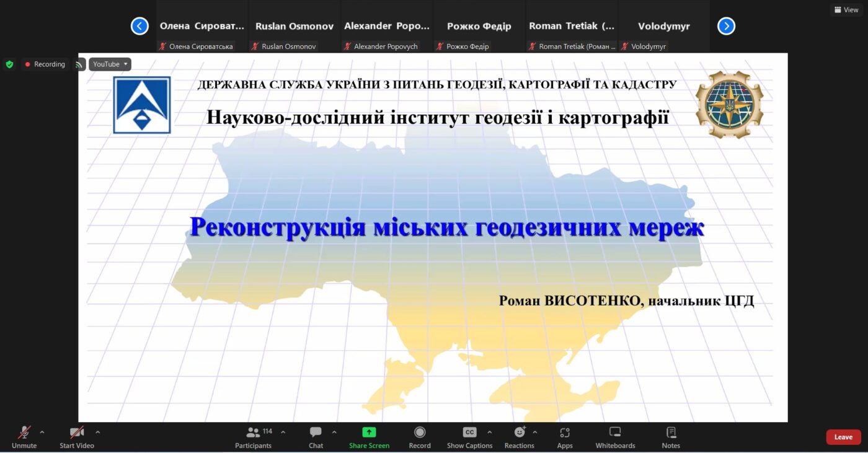Screen dimensions: 868x453
Task: Show next participants with right arrow
Action: [726, 26]
